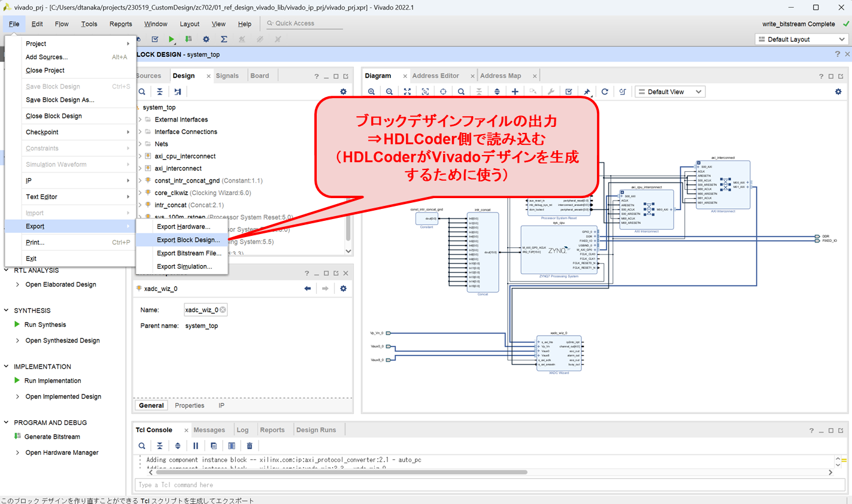The height and width of the screenshot is (504, 852).
Task: Clear the Name field xadc_wiz_0
Action: 223,310
